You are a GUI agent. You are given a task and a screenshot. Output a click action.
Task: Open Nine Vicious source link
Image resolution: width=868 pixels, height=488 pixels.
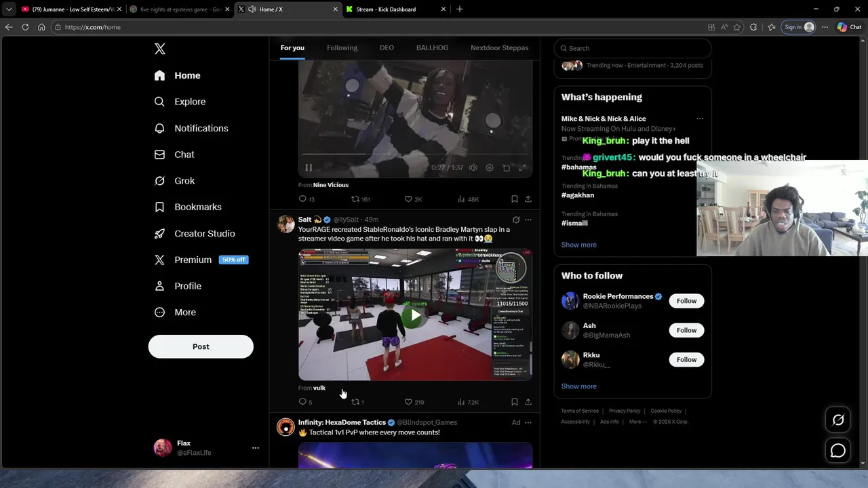[331, 185]
